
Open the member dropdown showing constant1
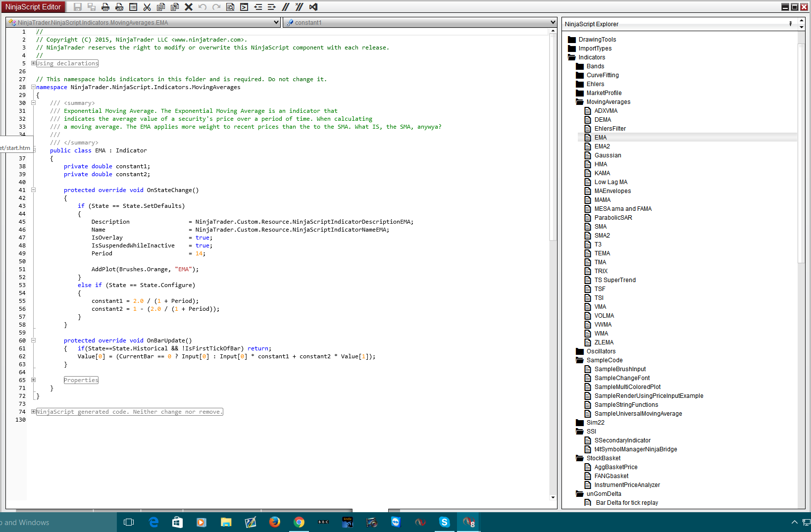420,23
